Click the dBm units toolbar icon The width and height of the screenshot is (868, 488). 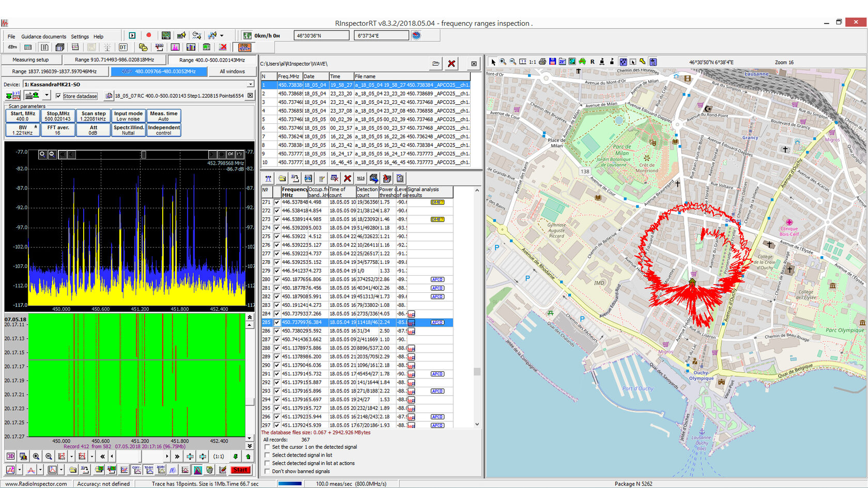(x=12, y=48)
